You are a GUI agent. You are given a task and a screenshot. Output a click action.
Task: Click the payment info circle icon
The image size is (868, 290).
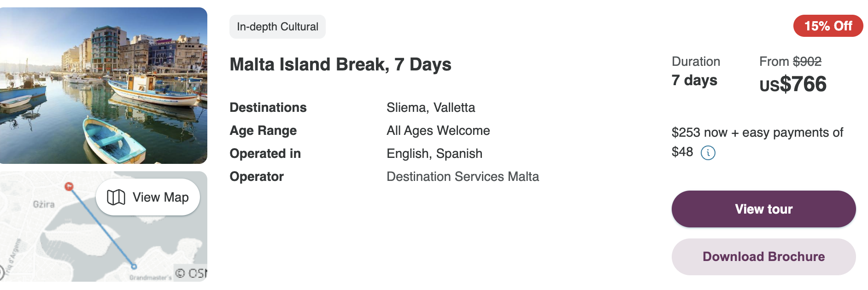(x=708, y=152)
